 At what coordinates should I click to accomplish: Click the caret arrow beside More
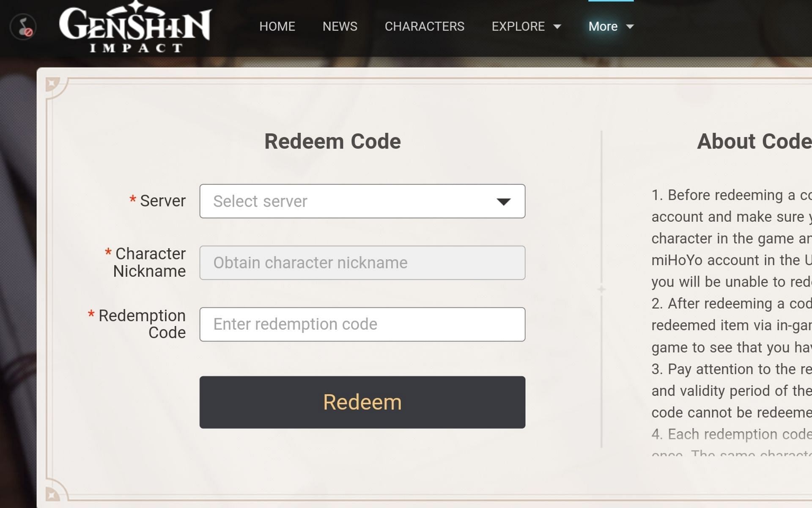pyautogui.click(x=630, y=27)
